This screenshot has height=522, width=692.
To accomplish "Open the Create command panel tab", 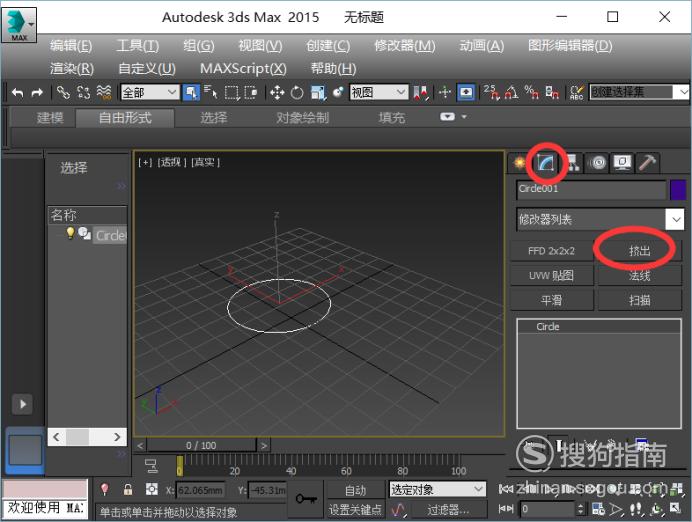I will [x=520, y=163].
